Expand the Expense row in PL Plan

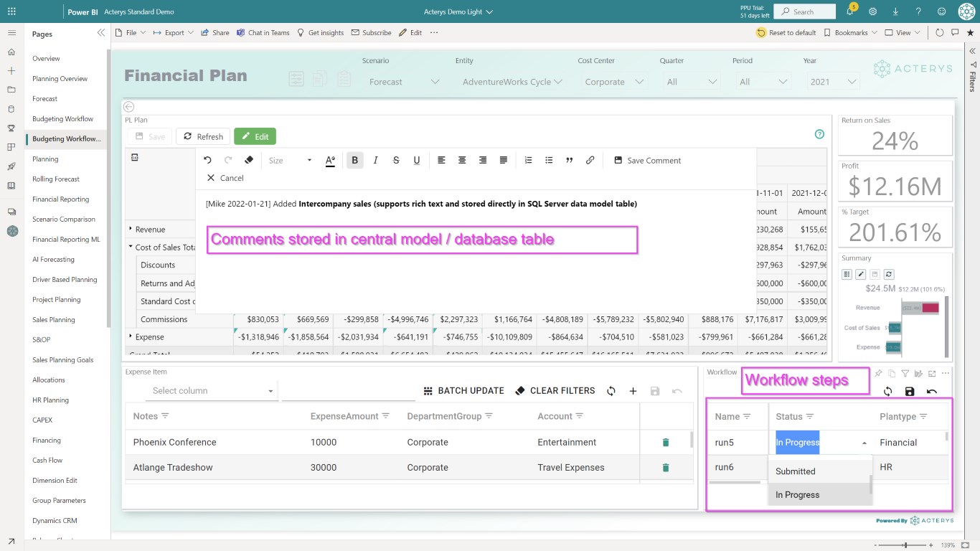point(131,336)
